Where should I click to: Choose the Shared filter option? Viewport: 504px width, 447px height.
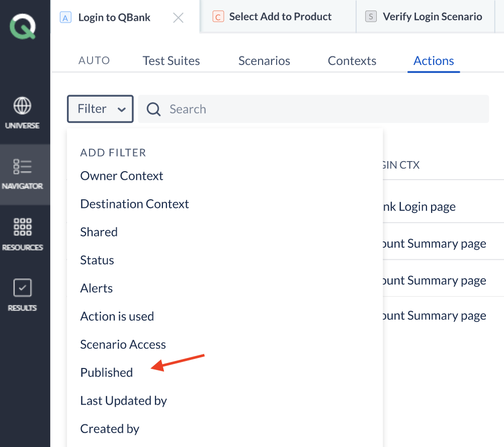(99, 232)
